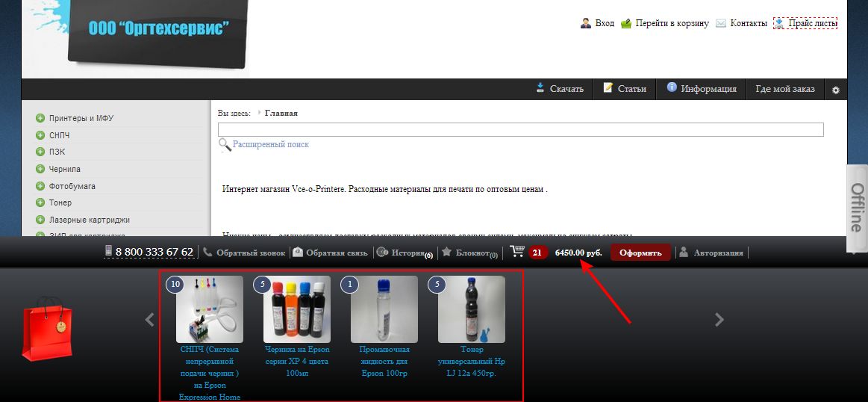Go to previous cart items arrow
Screen dimensions: 868x402
pos(149,319)
